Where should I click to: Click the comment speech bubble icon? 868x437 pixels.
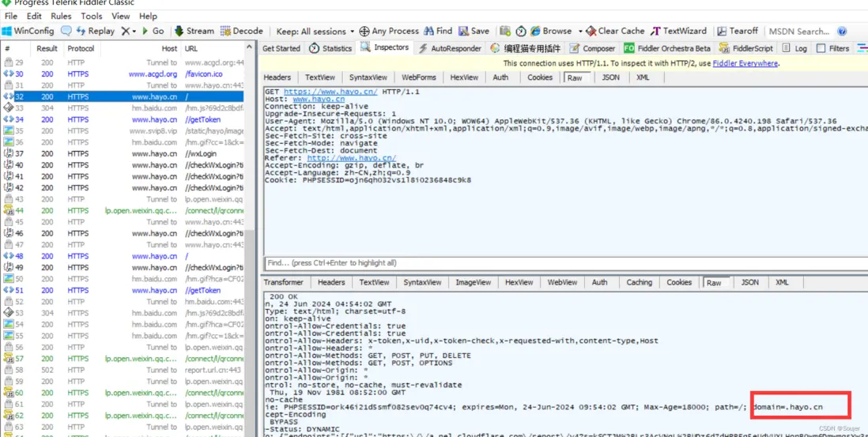click(66, 31)
